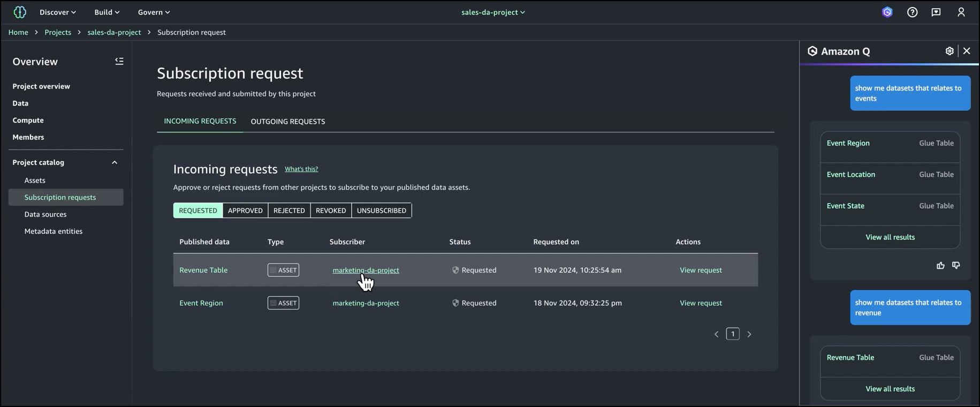Click the ASSET type badge for Revenue Table

(283, 270)
